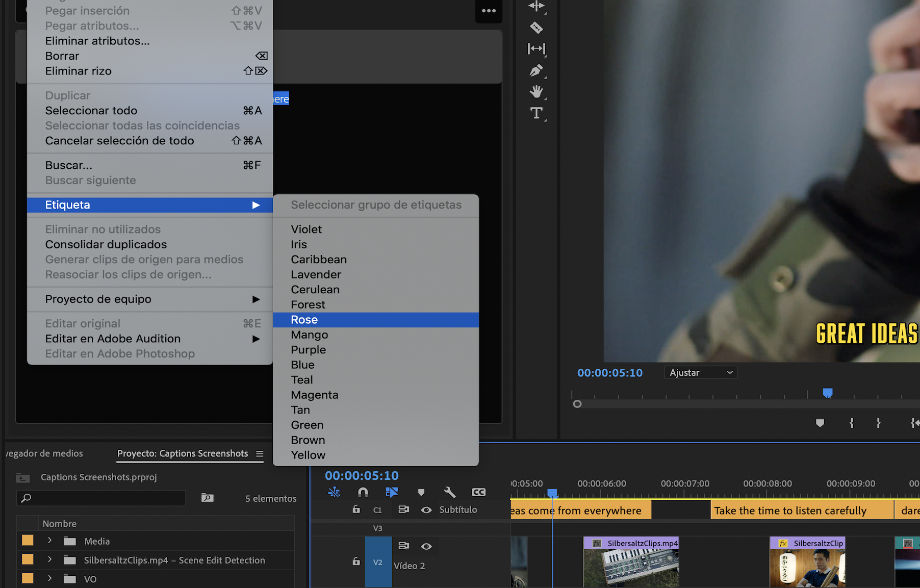
Task: Toggle Linked Selection in timeline
Action: coord(392,492)
